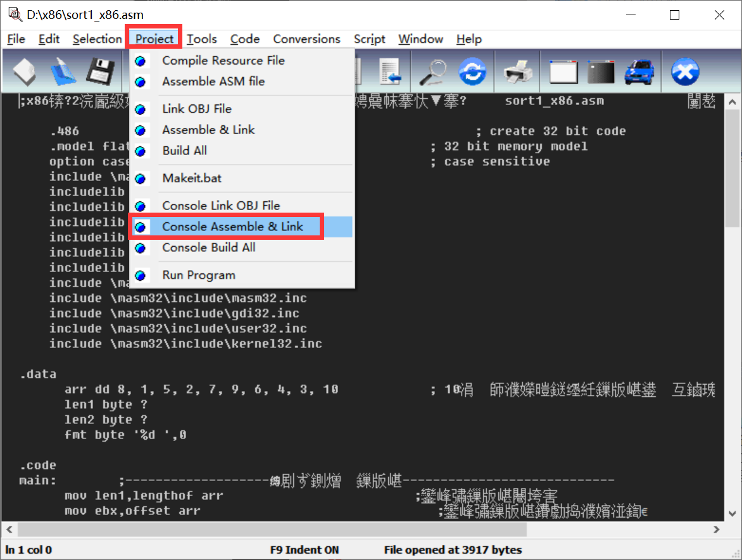Run Makeit.bat from the Project menu
Image resolution: width=742 pixels, height=560 pixels.
click(x=191, y=178)
